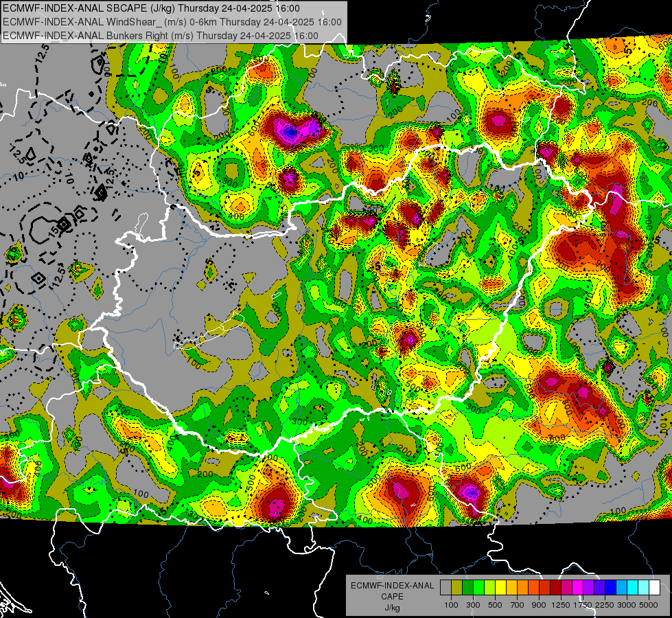The image size is (672, 618).
Task: Click the ECMWF-INDEX-ANAL legend heading
Action: [x=392, y=586]
